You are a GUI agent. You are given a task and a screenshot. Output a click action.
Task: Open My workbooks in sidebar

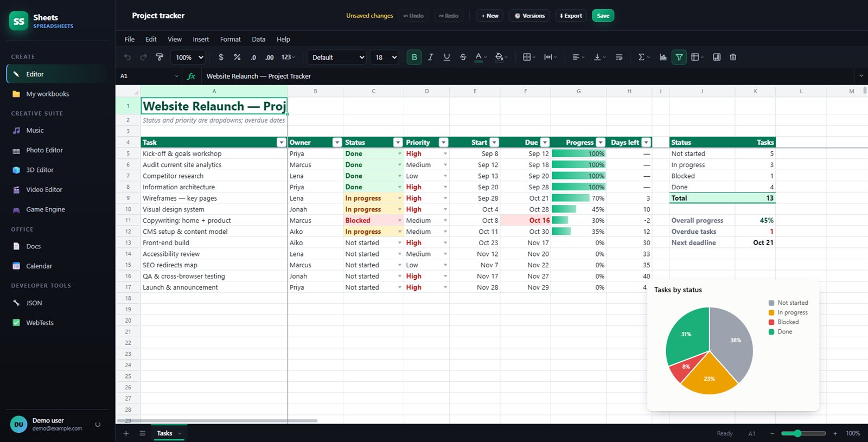[x=57, y=94]
